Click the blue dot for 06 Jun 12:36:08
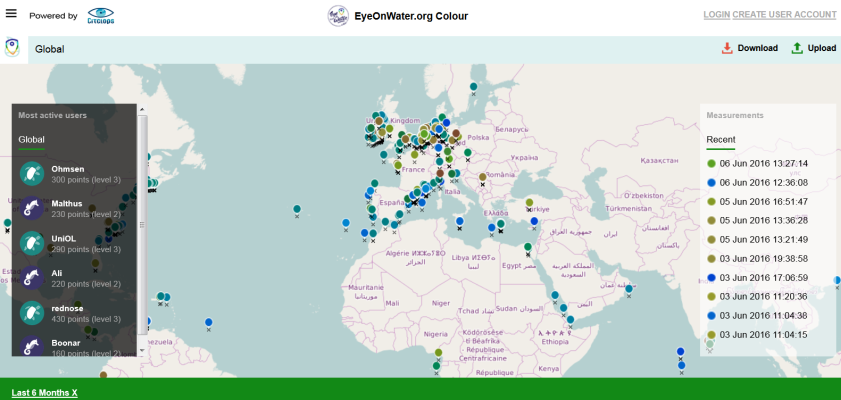 click(711, 183)
